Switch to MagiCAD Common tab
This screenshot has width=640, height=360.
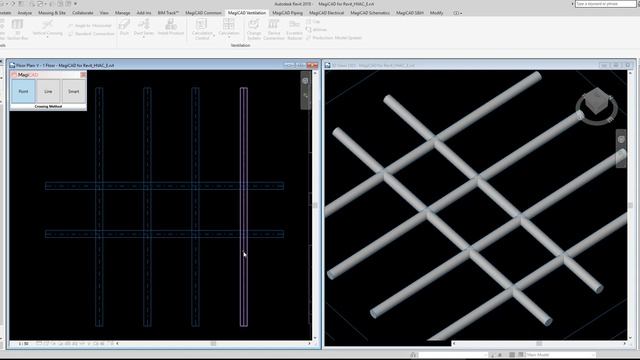pos(203,13)
